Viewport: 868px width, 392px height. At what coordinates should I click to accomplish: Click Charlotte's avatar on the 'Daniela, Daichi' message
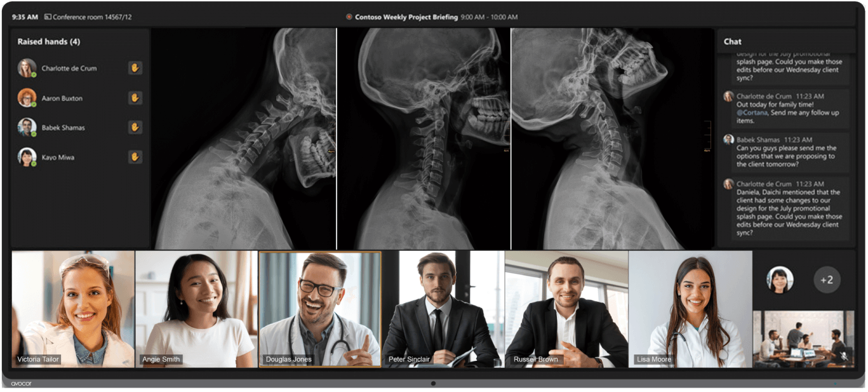[728, 184]
